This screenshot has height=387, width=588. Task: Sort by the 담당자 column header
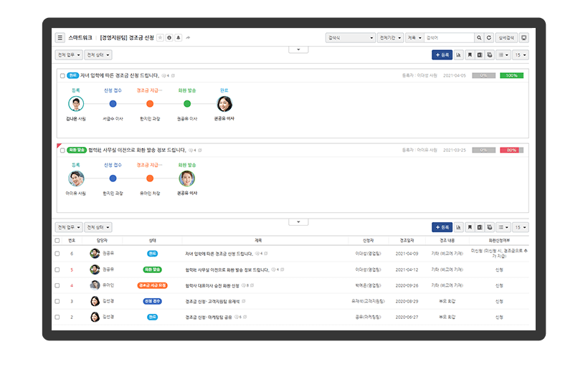point(102,240)
